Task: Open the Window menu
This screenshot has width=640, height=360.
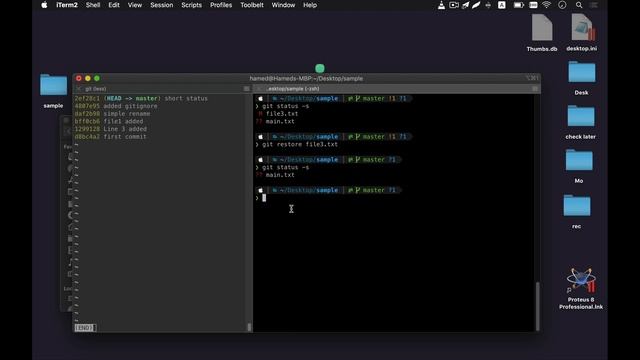Action: tap(283, 5)
